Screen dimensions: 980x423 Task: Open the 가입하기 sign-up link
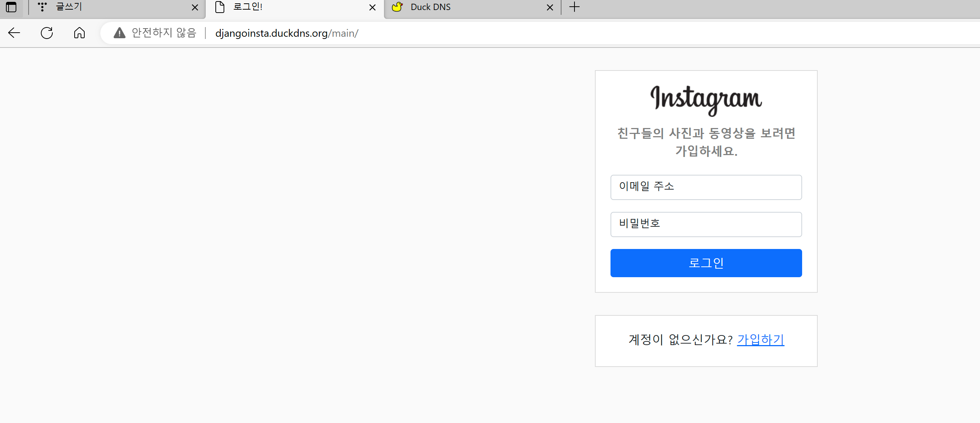point(761,340)
